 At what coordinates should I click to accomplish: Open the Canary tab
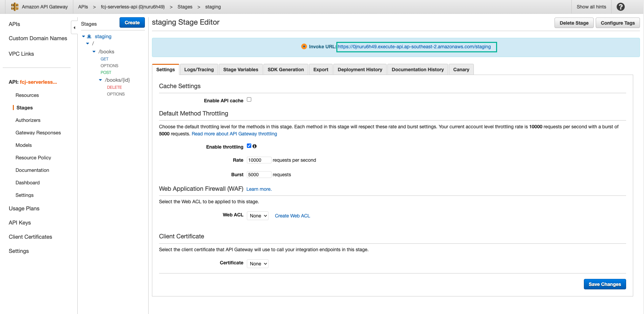pos(461,70)
